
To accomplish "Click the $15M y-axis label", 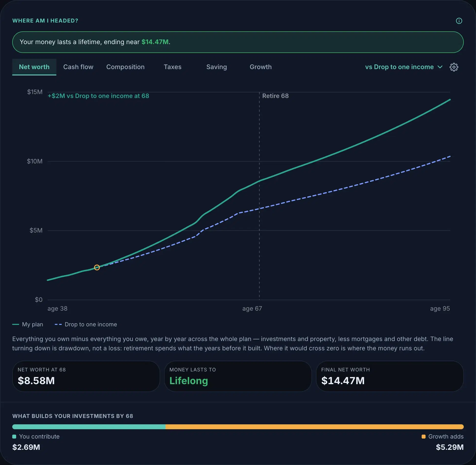I will (35, 92).
